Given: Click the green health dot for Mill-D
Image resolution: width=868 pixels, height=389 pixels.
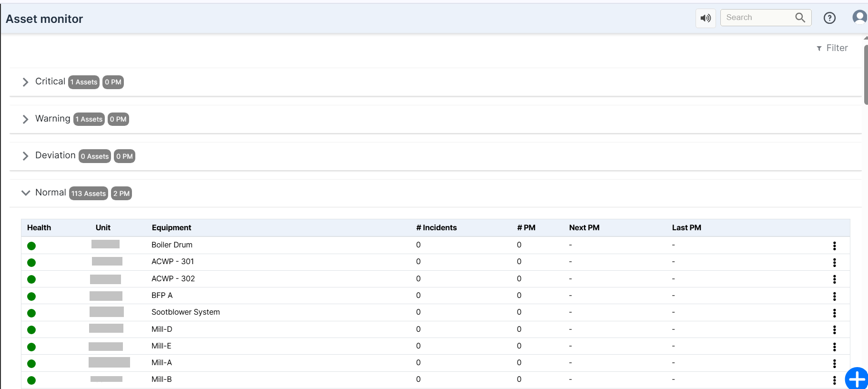Looking at the screenshot, I should 31,330.
